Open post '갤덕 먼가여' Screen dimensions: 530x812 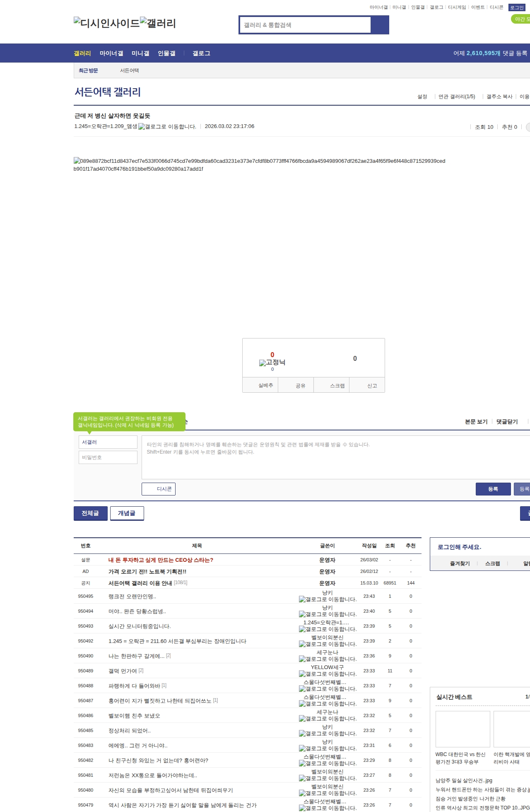pos(123,671)
